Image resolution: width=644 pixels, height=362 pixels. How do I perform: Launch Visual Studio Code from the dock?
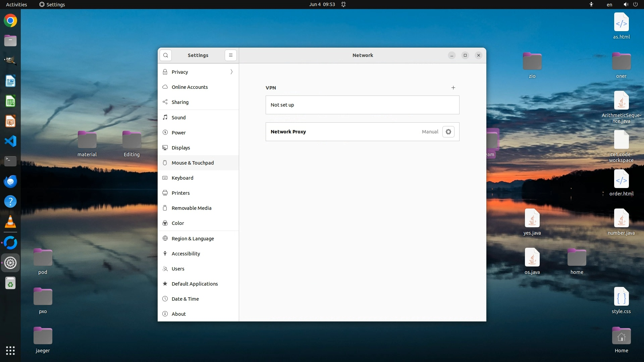[x=10, y=141]
